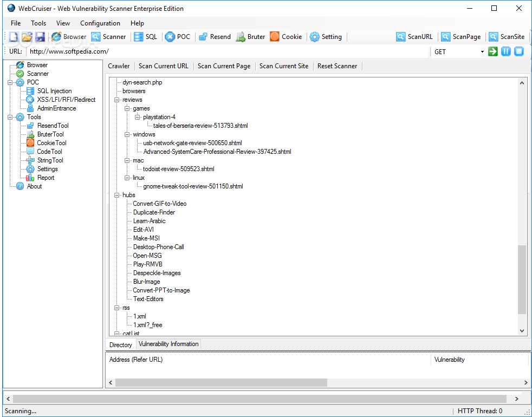The image size is (532, 417).
Task: Start ScanPage from the toolbar
Action: click(x=461, y=37)
